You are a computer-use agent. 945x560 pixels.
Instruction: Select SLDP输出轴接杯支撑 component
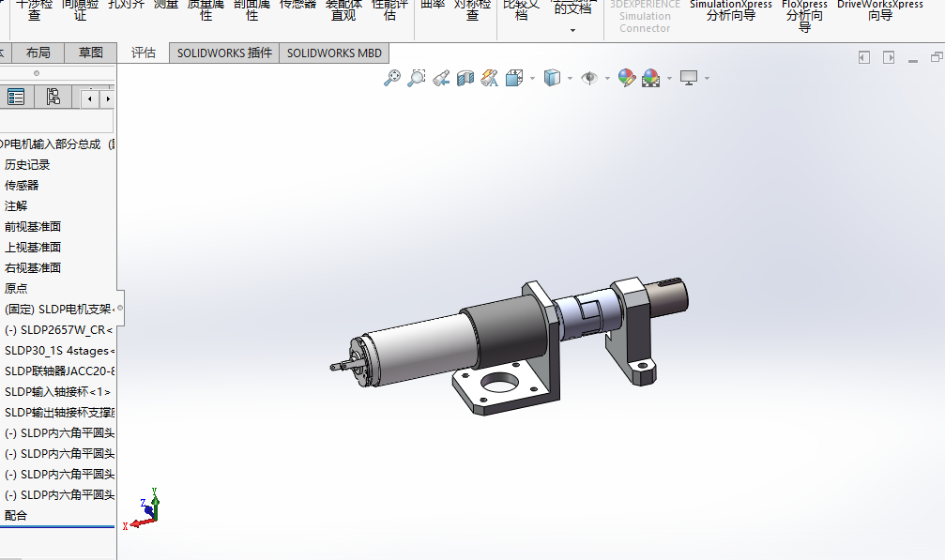click(59, 413)
